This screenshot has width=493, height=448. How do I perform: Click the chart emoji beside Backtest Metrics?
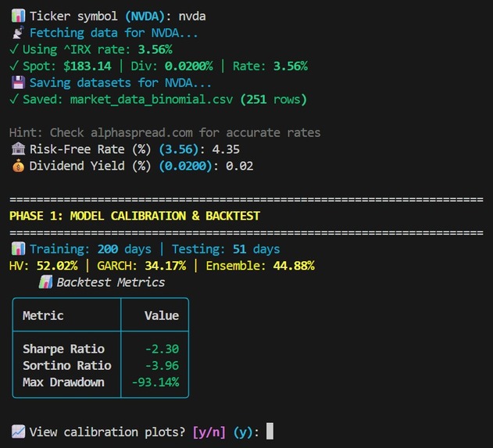click(45, 282)
